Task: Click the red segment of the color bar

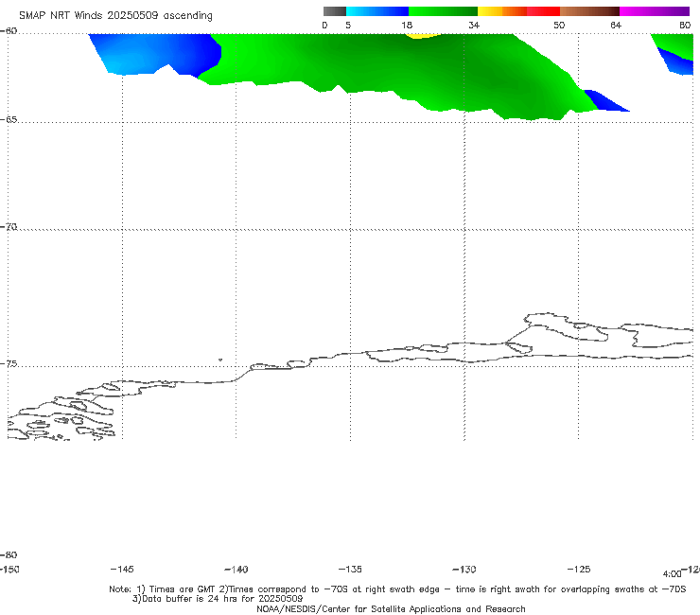Action: [x=543, y=11]
